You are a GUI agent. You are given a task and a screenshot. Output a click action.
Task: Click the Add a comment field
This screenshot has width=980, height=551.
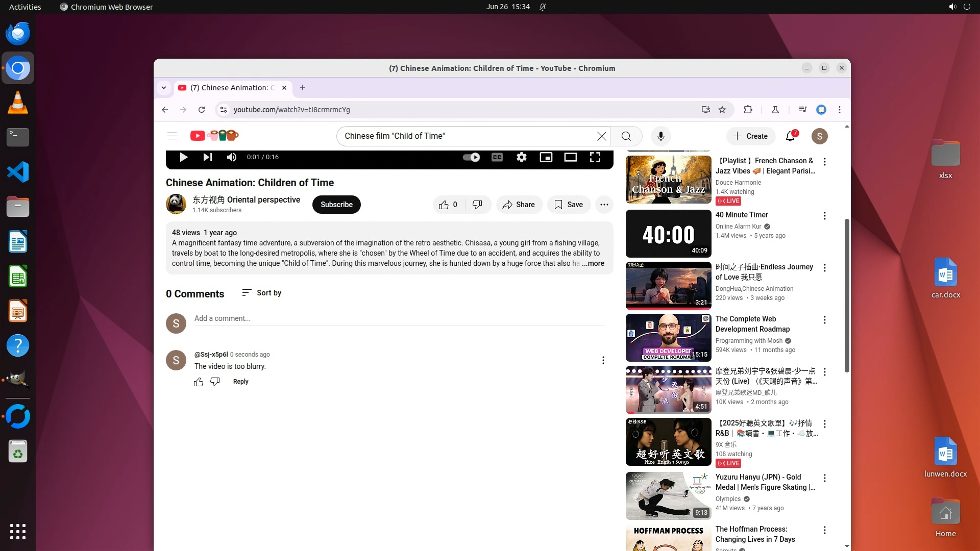399,318
